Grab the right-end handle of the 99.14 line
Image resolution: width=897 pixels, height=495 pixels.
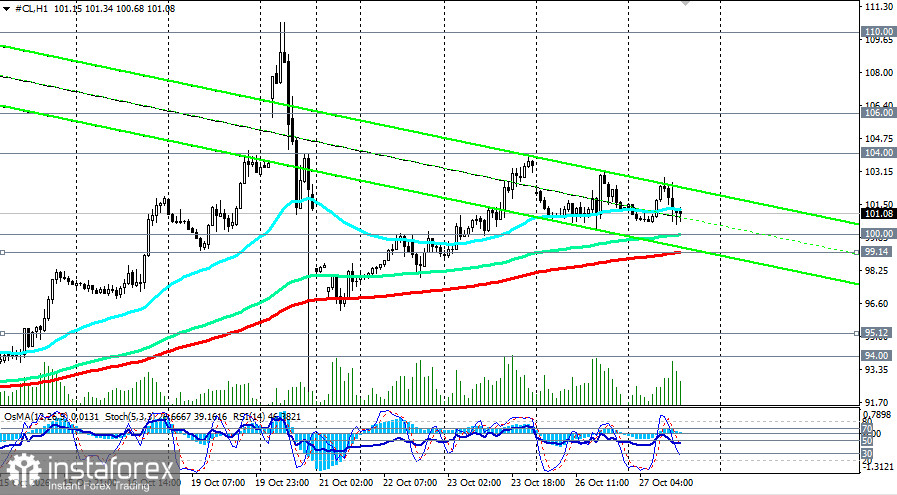pos(857,252)
